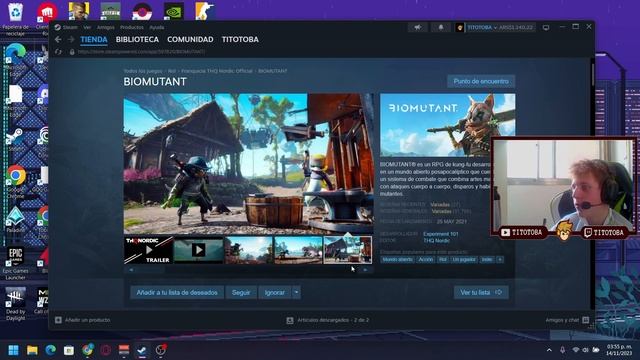Image resolution: width=640 pixels, height=360 pixels.
Task: Open Epic Games Launcher desktop icon
Action: click(x=16, y=263)
